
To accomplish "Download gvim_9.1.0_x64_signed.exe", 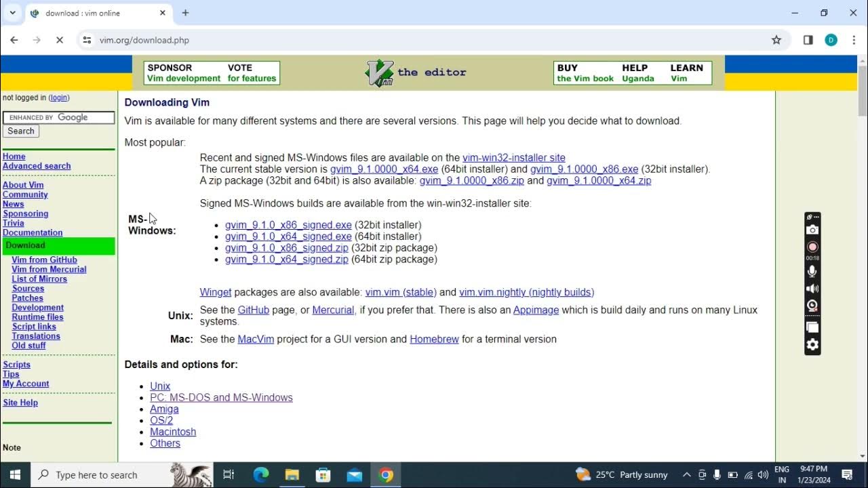I will point(288,237).
